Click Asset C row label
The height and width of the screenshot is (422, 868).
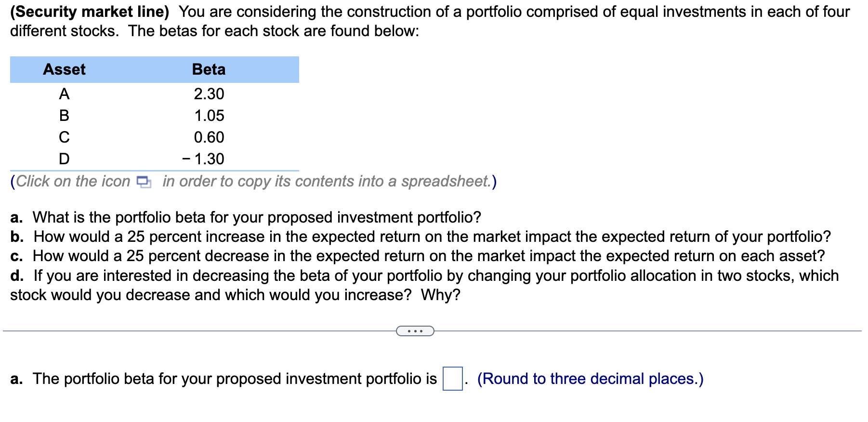(x=64, y=137)
